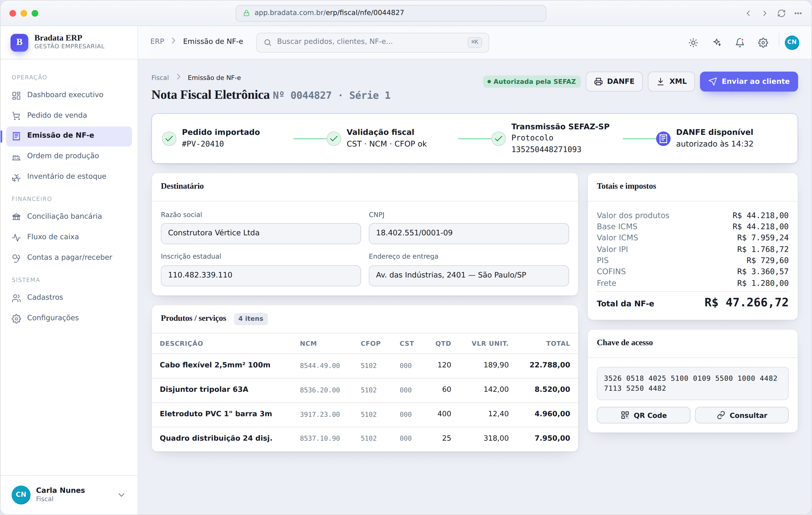Click the Fiscal breadcrumb link
Screen dimensions: 812x515
tap(160, 78)
